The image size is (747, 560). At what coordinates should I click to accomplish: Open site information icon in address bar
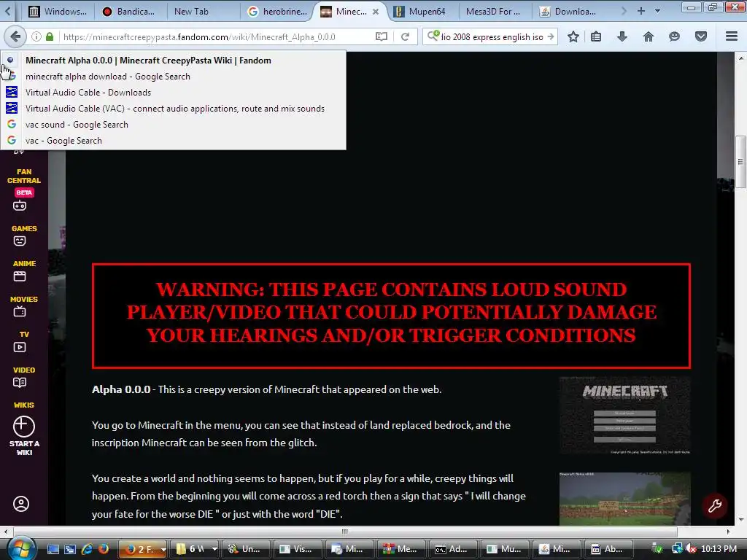pyautogui.click(x=36, y=36)
